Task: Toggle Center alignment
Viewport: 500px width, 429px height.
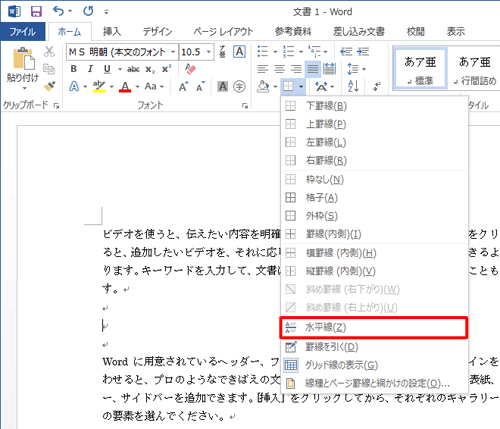Action: [x=279, y=69]
